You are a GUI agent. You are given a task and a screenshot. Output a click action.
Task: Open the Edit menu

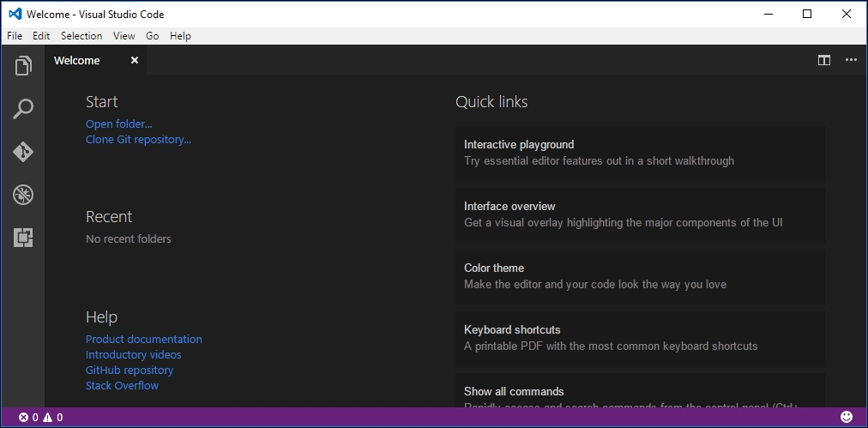pos(41,36)
